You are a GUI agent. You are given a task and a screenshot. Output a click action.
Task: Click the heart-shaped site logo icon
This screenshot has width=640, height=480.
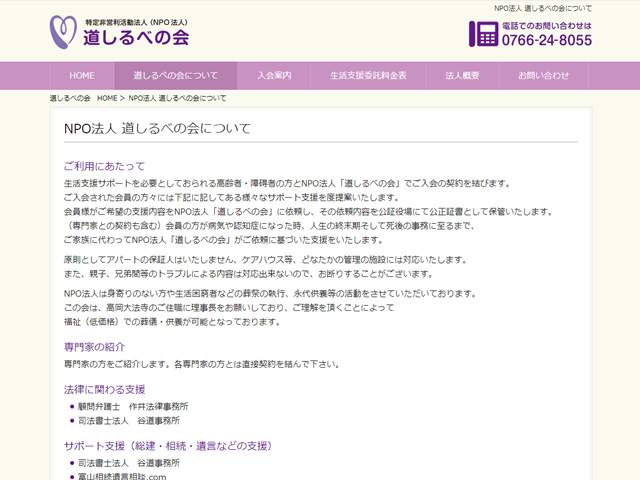[x=63, y=32]
